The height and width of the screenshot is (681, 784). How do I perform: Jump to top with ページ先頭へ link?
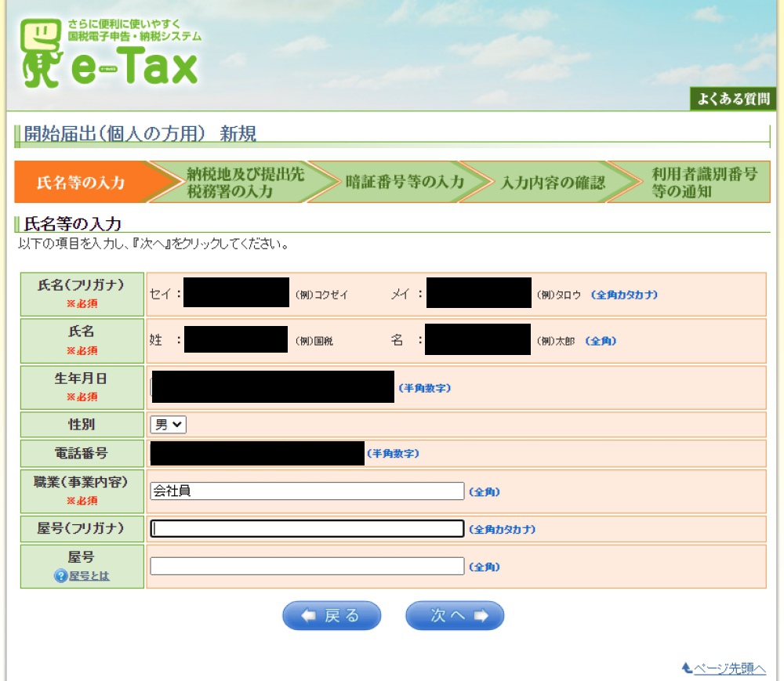pyautogui.click(x=729, y=668)
